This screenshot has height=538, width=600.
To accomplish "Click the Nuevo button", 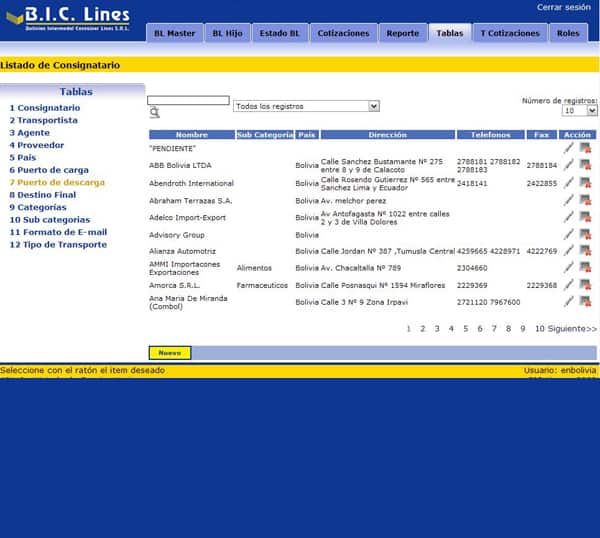I will (x=170, y=353).
